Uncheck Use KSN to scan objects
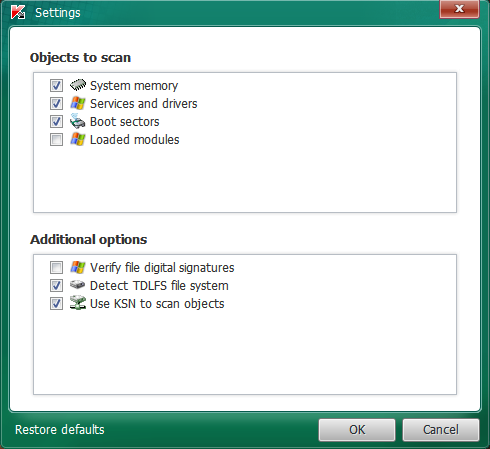This screenshot has height=449, width=490. pos(56,304)
